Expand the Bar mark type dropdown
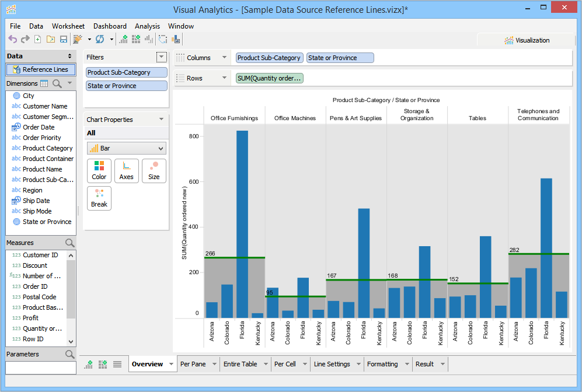This screenshot has width=582, height=392. coord(161,149)
